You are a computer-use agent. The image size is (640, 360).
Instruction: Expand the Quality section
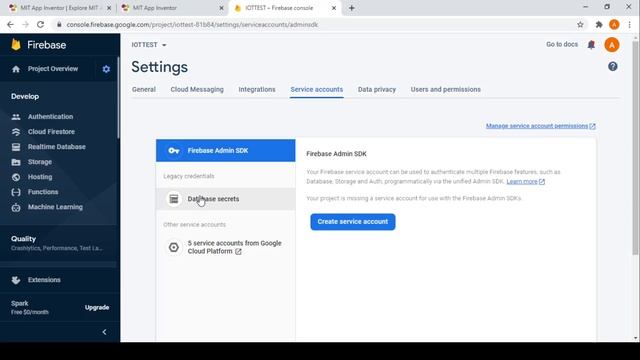coord(57,243)
